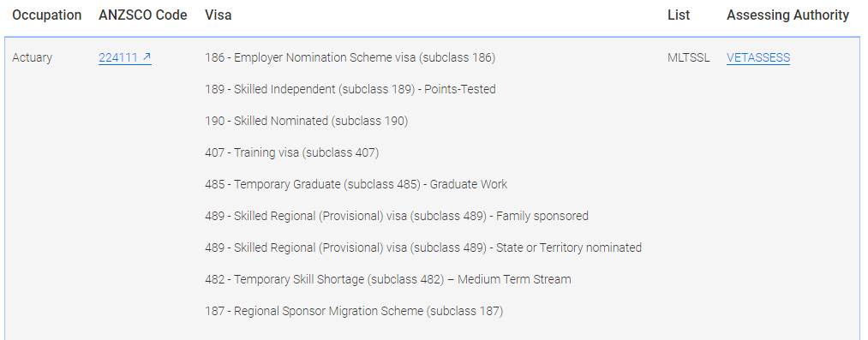Click the 186 Employer Nomination Scheme visa entry
868x340 pixels.
tap(350, 57)
